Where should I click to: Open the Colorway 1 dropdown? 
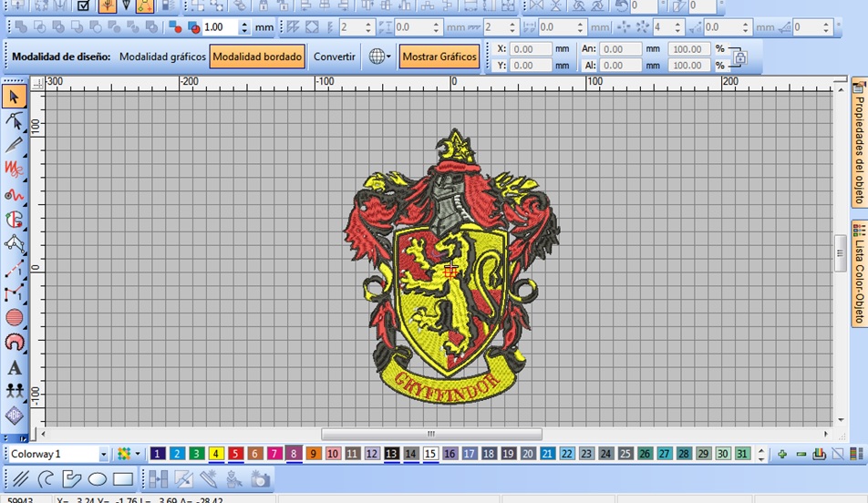click(x=103, y=454)
